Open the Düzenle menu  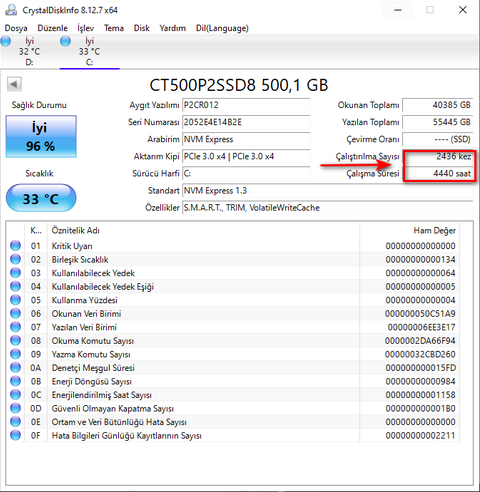coord(52,28)
